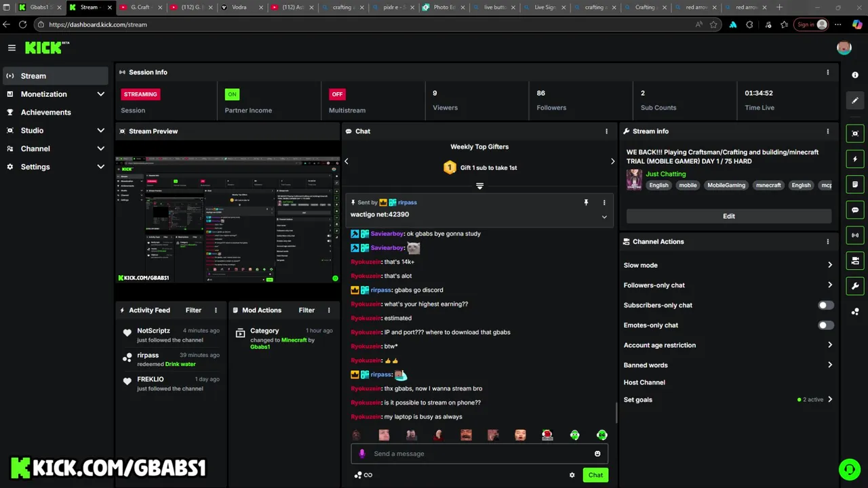Select Stream in left sidebar

tap(55, 76)
